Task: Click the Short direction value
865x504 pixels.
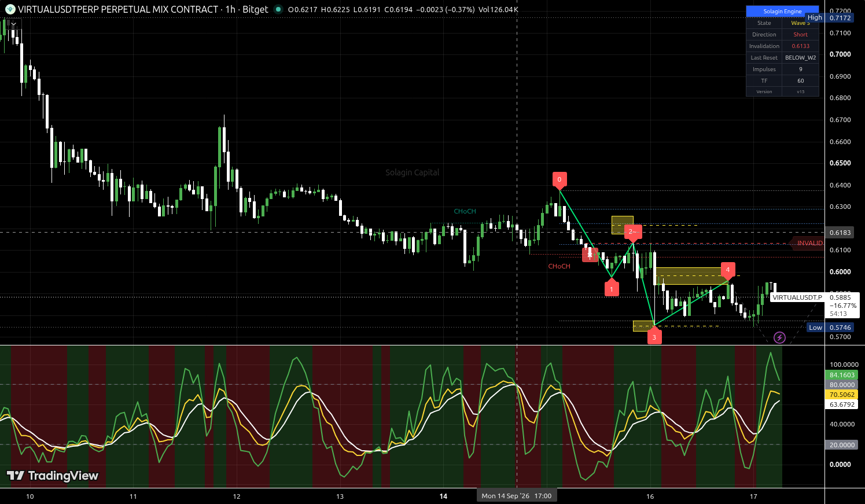Action: click(x=800, y=35)
